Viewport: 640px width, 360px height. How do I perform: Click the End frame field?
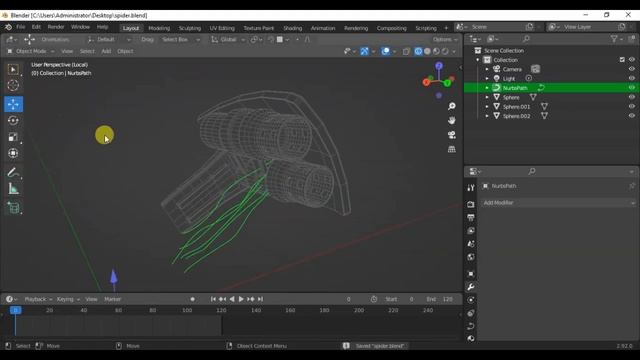tap(440, 299)
